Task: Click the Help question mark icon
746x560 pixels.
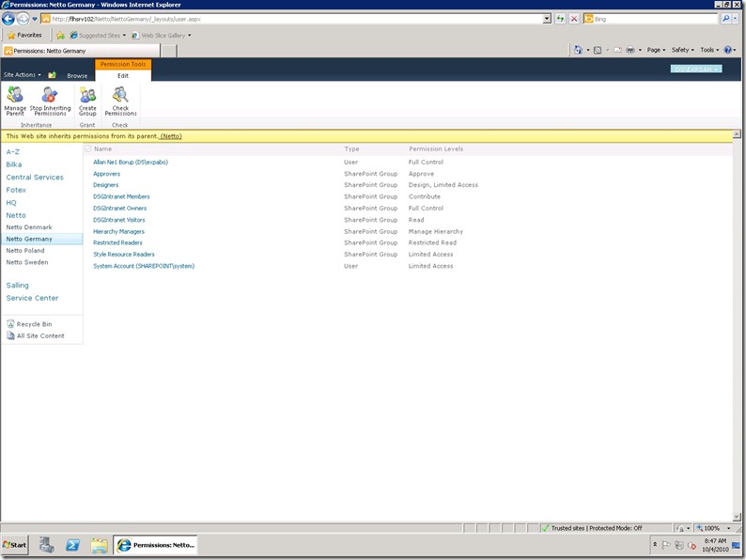Action: point(727,50)
